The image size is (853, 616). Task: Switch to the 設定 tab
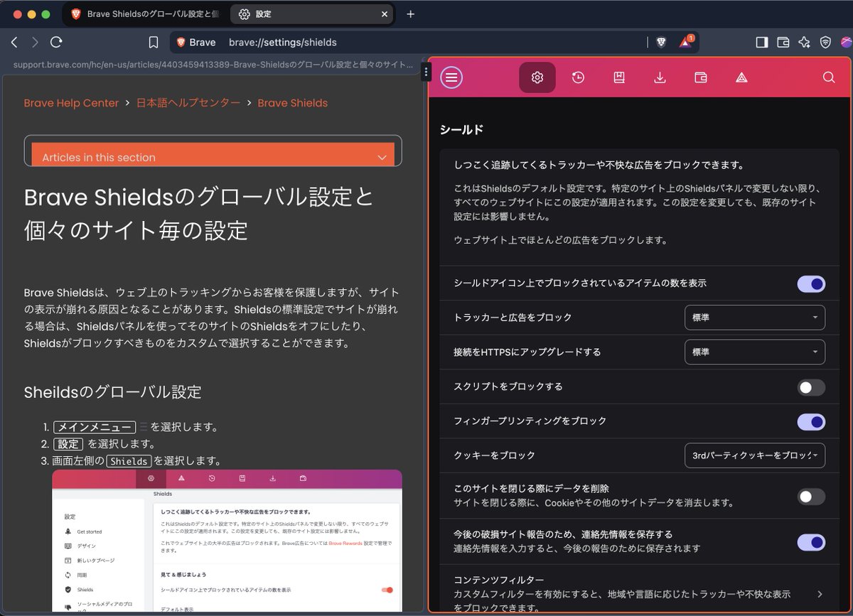point(313,14)
